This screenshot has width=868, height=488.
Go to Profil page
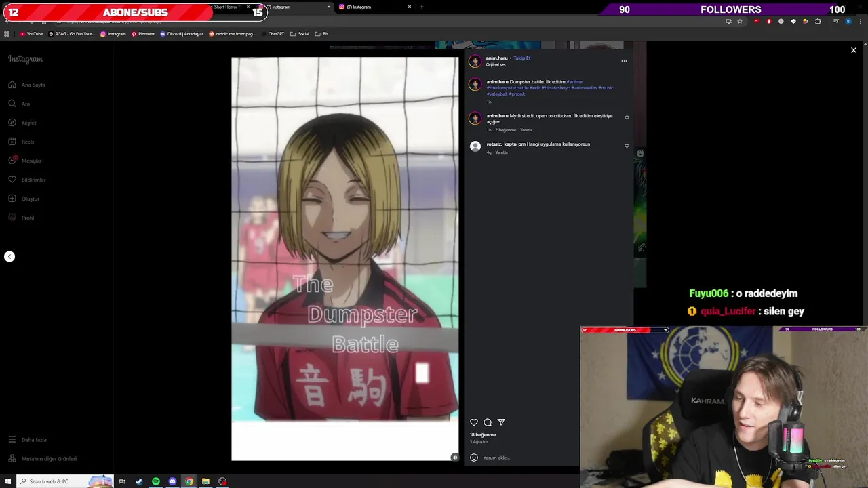[x=21, y=218]
